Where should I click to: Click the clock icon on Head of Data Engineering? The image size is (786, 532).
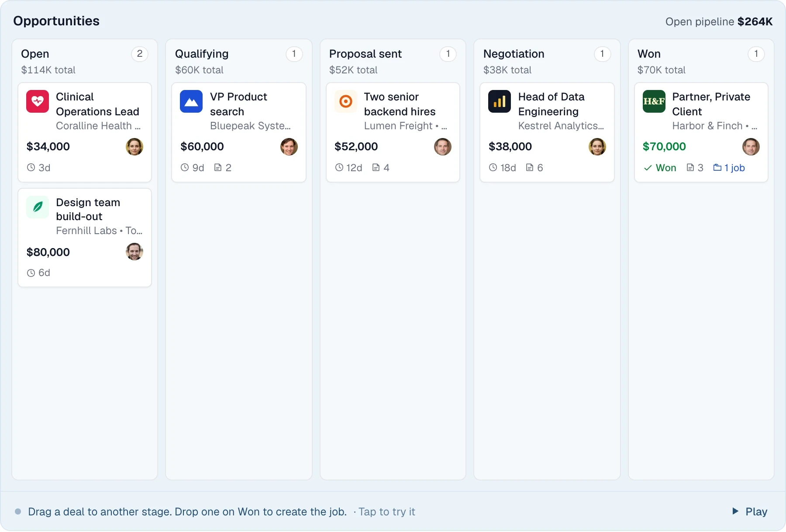[493, 167]
